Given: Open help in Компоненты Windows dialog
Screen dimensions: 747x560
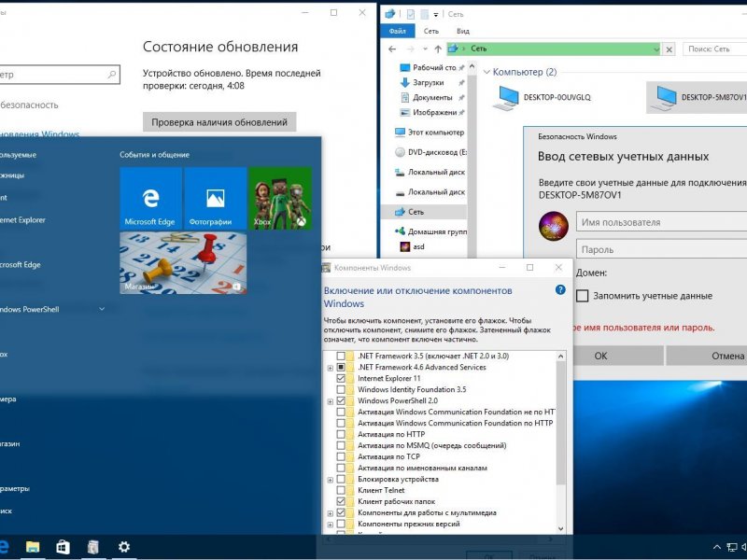Looking at the screenshot, I should pyautogui.click(x=560, y=290).
